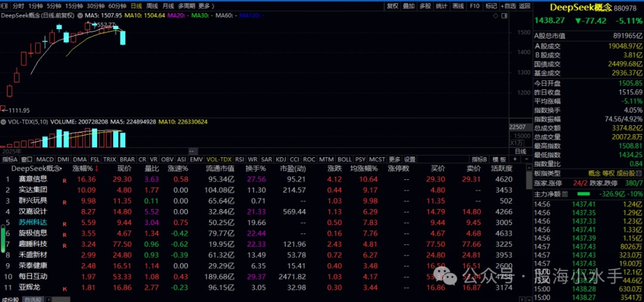Select the BRAR indicator tab
This screenshot has height=302, width=644.
[127, 159]
